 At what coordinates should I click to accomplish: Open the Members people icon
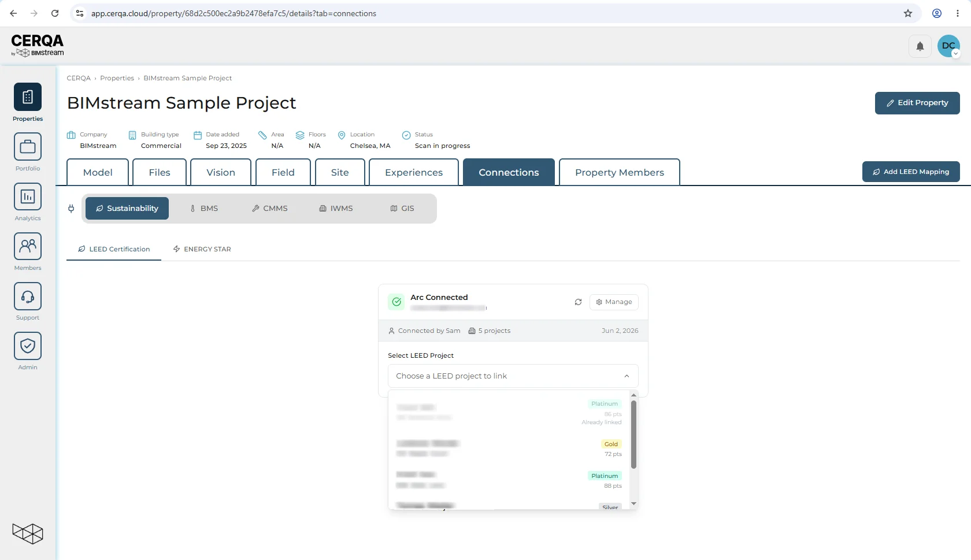coord(28,246)
